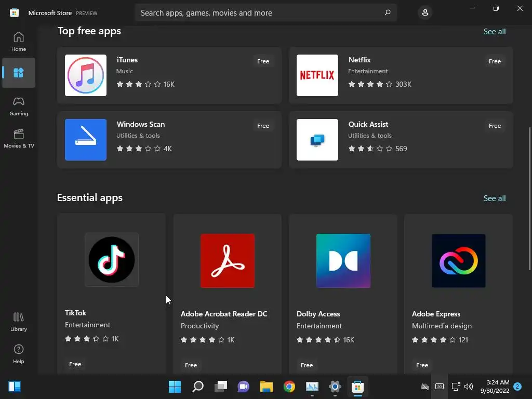
Task: Open the Windows Scan app icon
Action: 86,140
